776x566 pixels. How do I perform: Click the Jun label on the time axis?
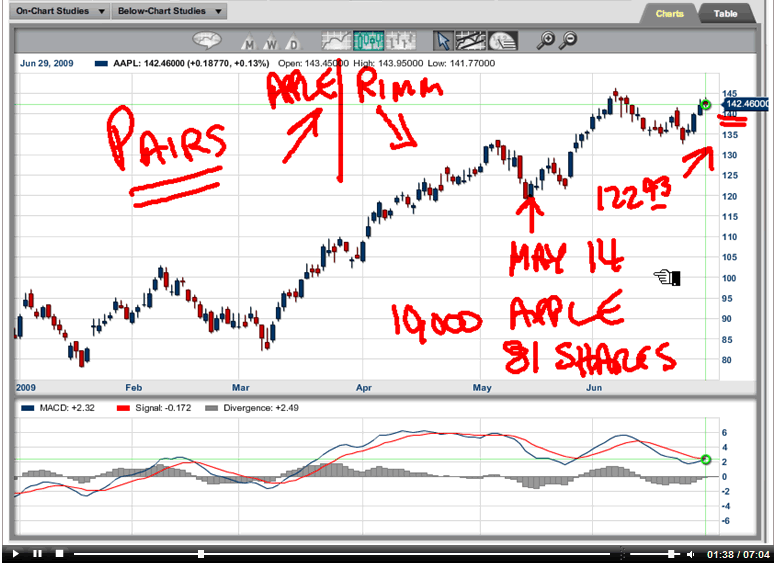click(x=594, y=388)
